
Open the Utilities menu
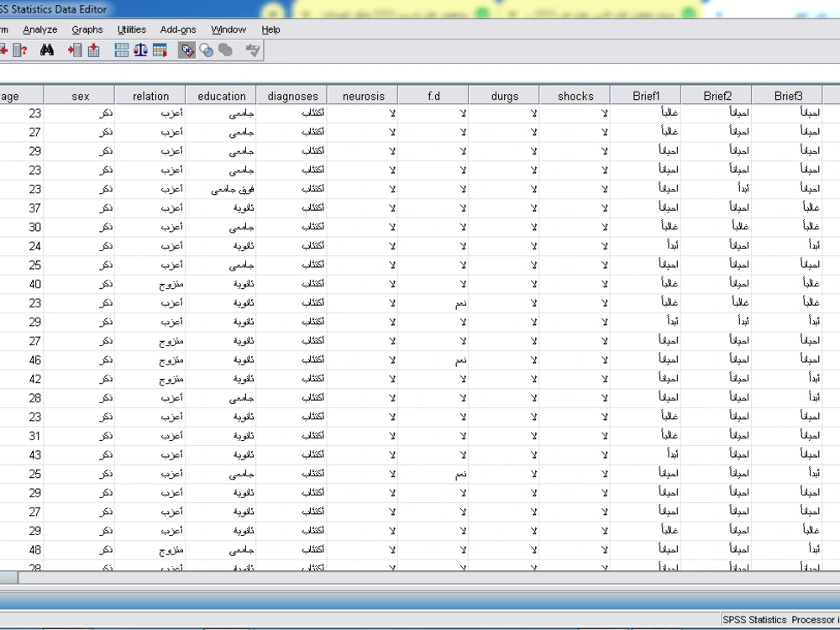[x=131, y=29]
